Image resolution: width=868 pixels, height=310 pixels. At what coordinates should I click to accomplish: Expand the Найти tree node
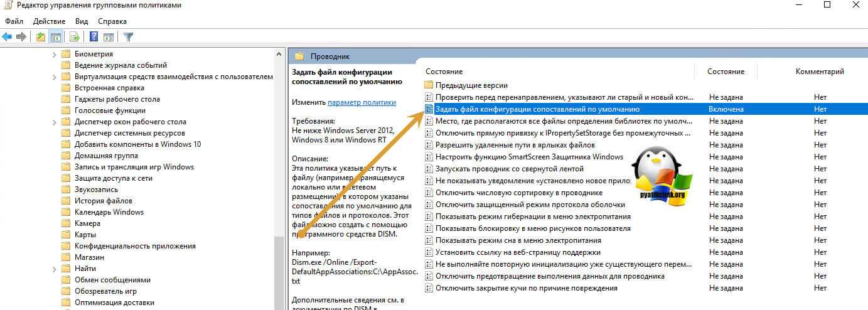[54, 269]
